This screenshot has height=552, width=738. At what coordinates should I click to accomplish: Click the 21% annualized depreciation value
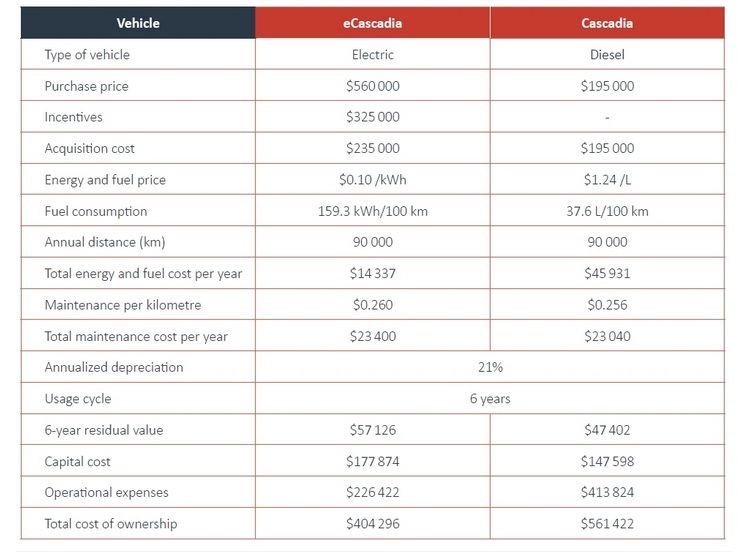tap(490, 367)
